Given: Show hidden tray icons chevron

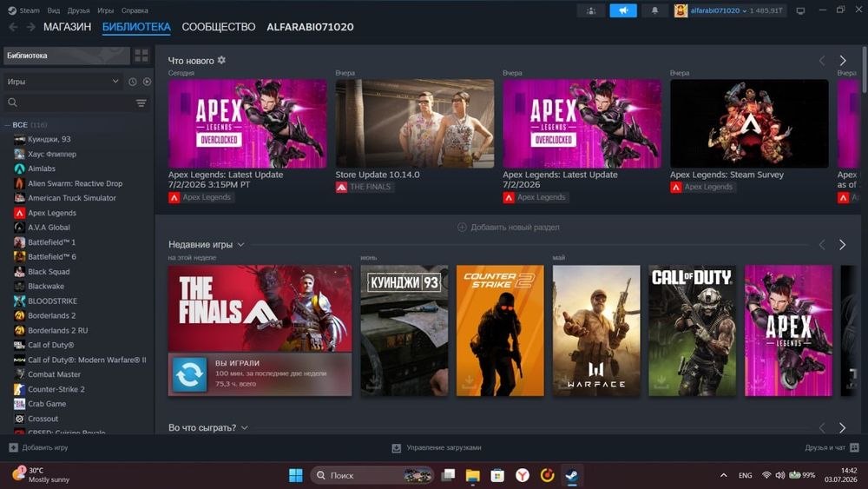Looking at the screenshot, I should click(724, 475).
